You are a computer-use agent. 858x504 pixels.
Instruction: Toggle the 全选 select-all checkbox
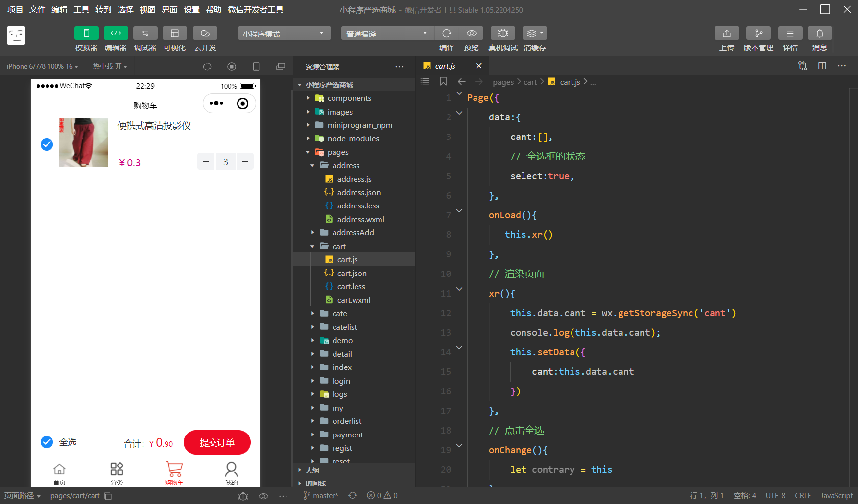(47, 442)
